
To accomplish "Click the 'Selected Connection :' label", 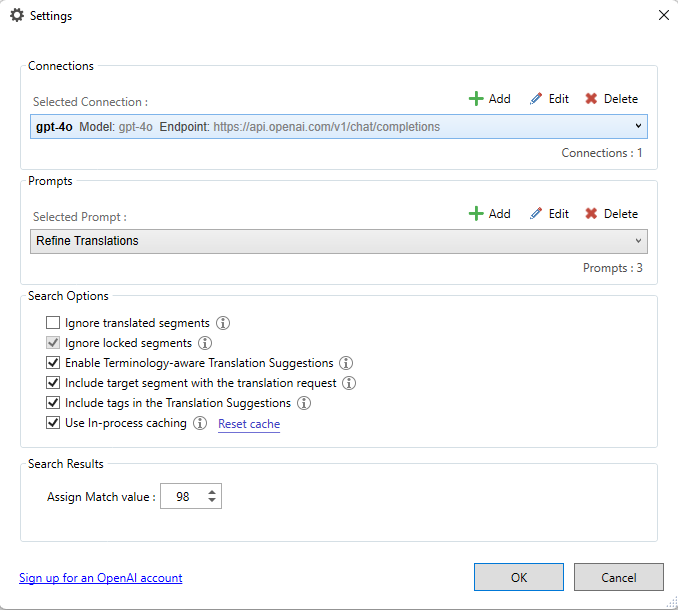I will pyautogui.click(x=90, y=102).
